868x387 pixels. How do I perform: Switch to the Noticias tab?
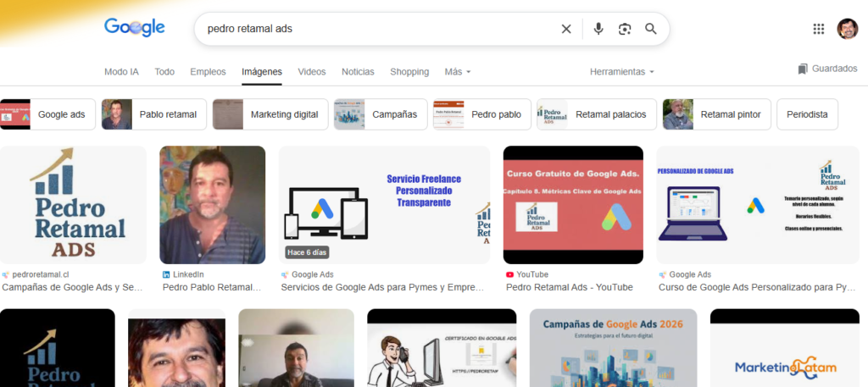click(358, 72)
